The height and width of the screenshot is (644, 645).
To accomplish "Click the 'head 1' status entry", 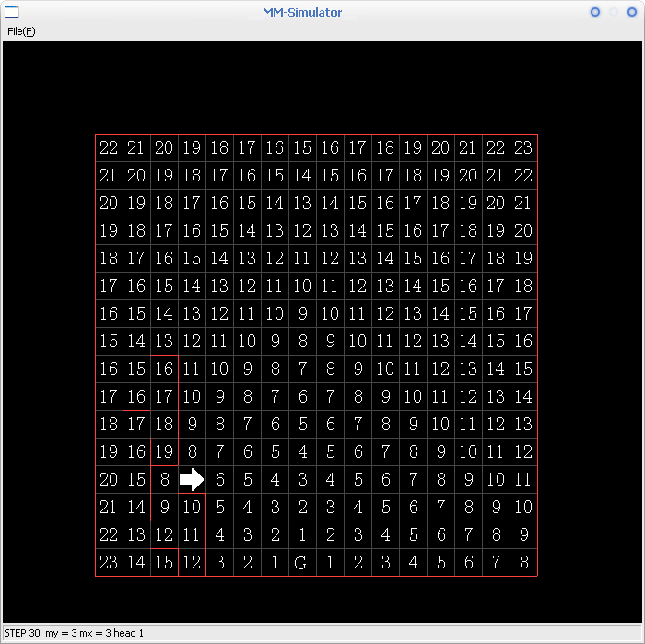I will pos(128,633).
